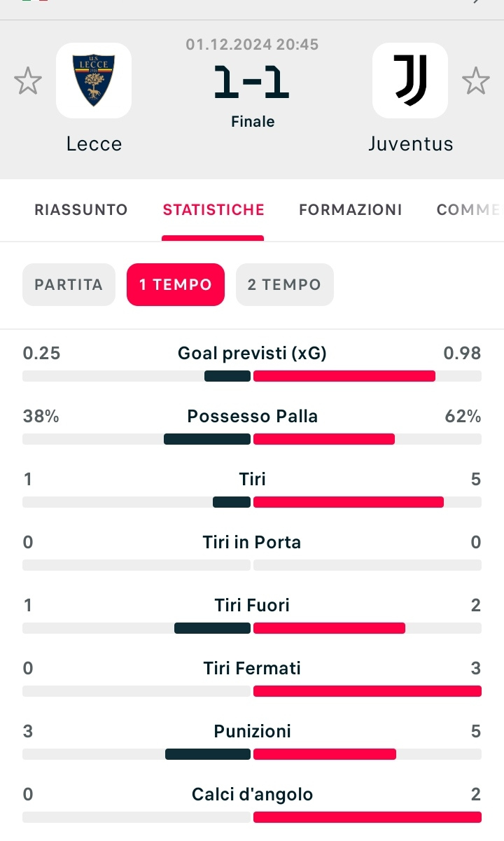
Task: Open the Lecce team crest
Action: [94, 81]
